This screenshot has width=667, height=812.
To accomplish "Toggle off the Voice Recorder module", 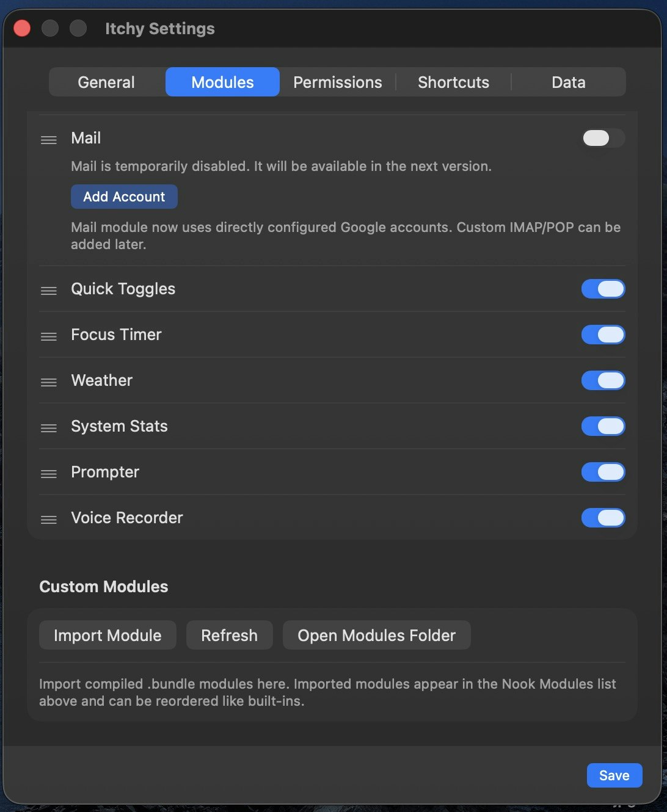I will click(x=603, y=518).
